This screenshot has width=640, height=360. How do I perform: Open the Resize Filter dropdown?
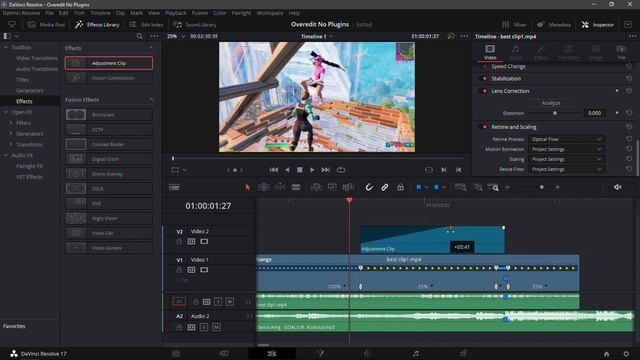pos(566,169)
